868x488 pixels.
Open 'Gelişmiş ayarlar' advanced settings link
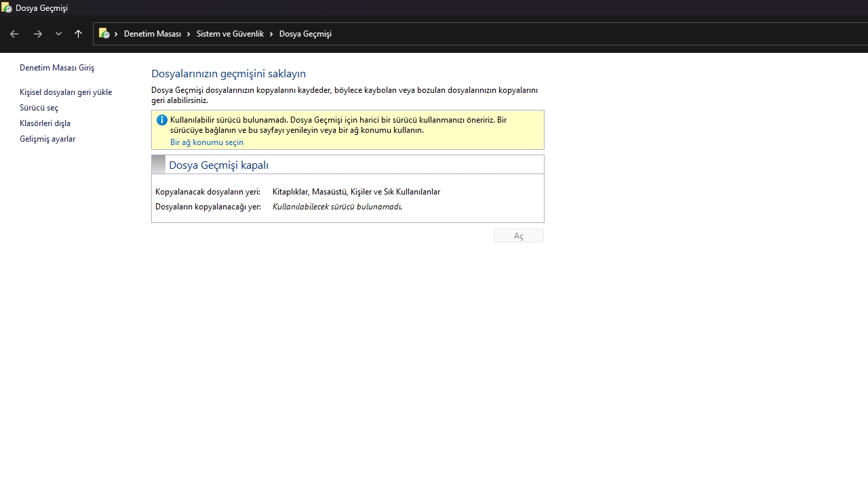pos(47,139)
